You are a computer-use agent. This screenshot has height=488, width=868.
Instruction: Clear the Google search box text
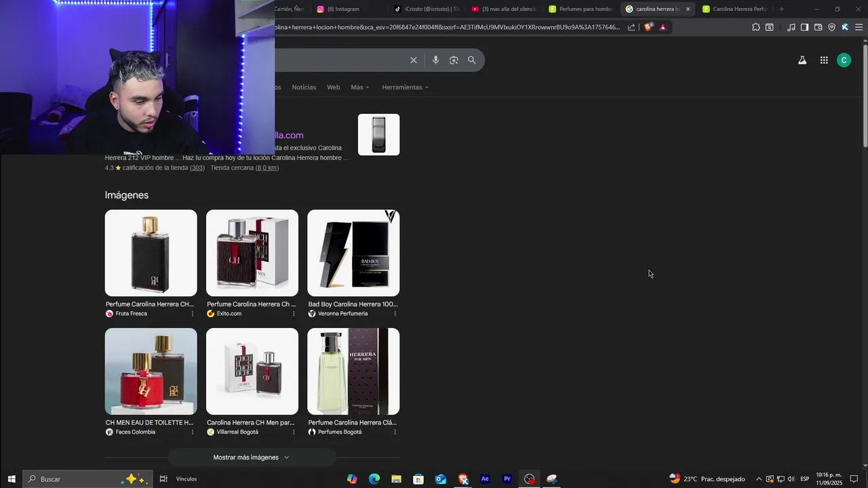tap(414, 60)
